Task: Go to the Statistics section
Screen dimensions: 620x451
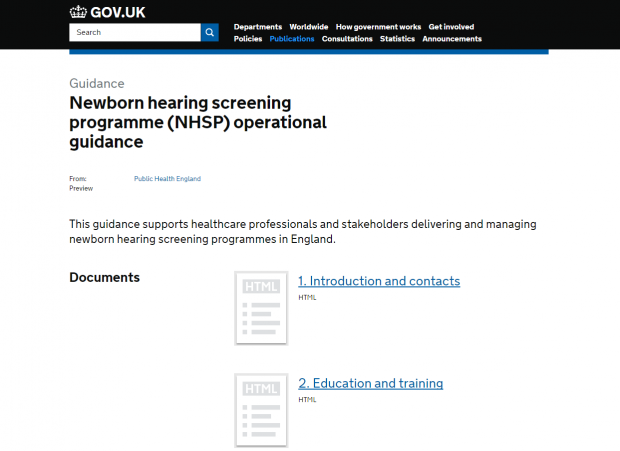Action: pos(397,39)
